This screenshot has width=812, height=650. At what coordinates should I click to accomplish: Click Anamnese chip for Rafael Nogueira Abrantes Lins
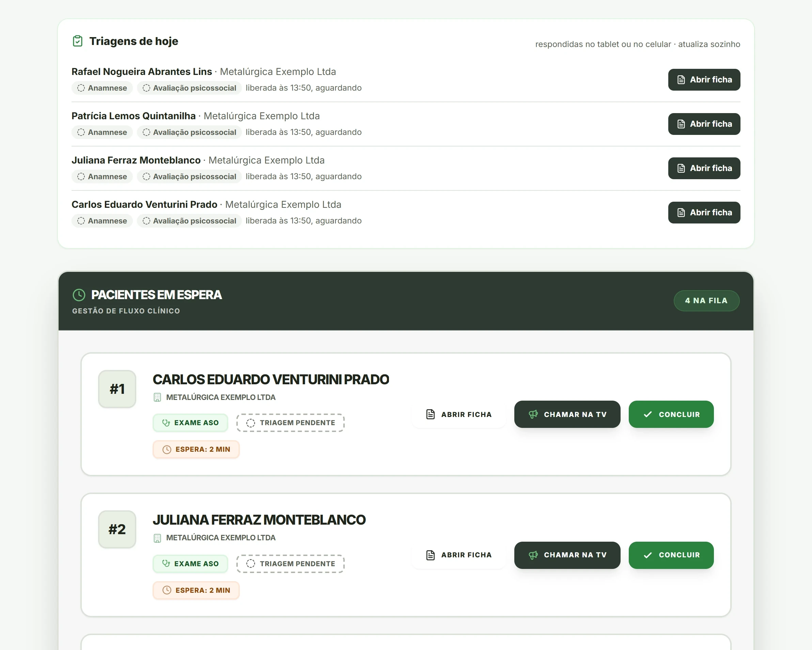(x=102, y=88)
